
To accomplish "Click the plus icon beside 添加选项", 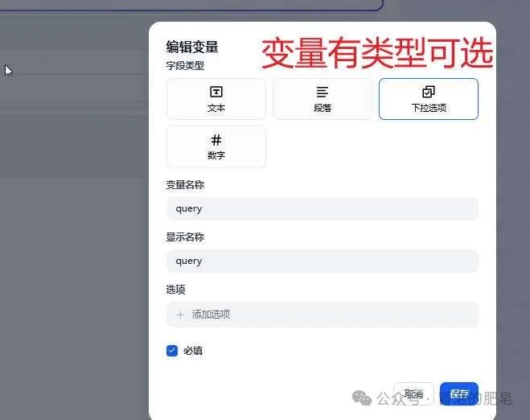I will [180, 315].
